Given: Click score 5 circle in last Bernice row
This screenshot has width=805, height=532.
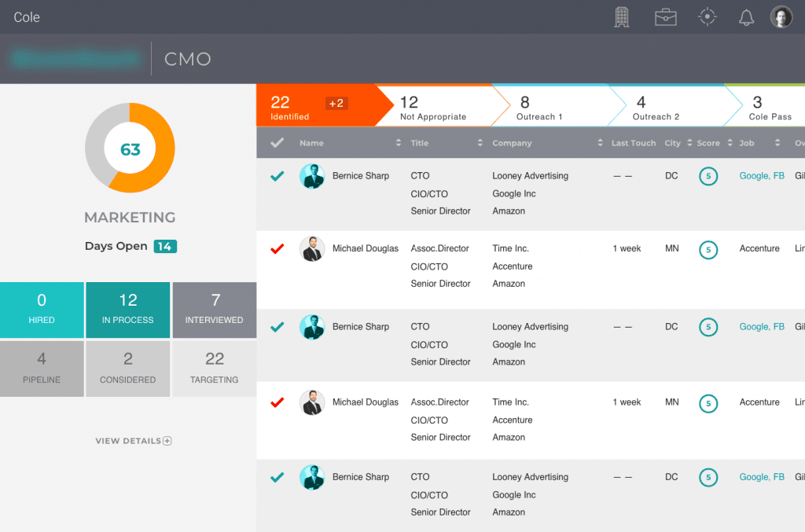Looking at the screenshot, I should click(x=708, y=478).
